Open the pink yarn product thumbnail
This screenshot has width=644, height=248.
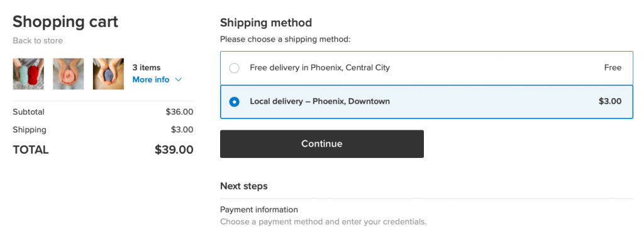(68, 74)
